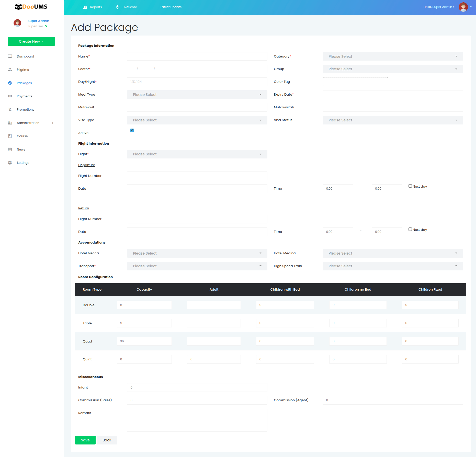476x457 pixels.
Task: Expand the Administration submenu chevron
Action: [x=53, y=123]
